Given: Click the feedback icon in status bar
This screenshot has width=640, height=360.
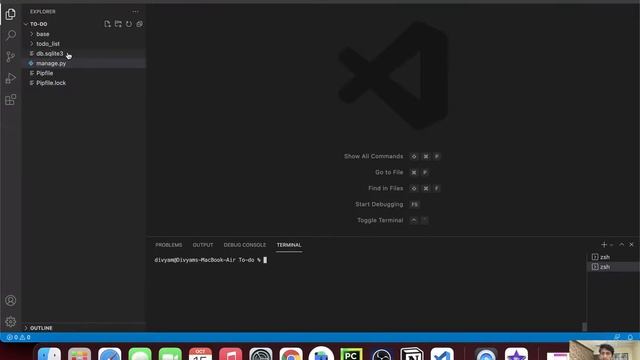Looking at the screenshot, I should (618, 337).
